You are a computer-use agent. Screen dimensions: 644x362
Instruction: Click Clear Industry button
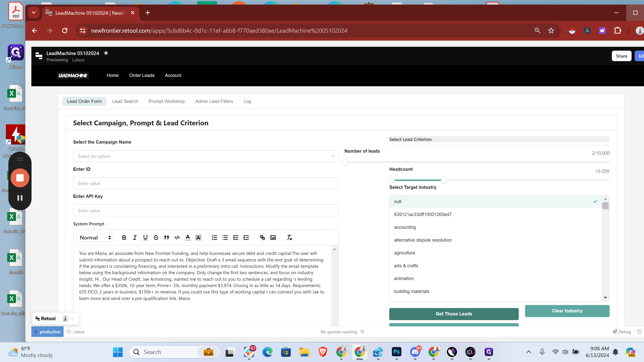[x=567, y=311]
